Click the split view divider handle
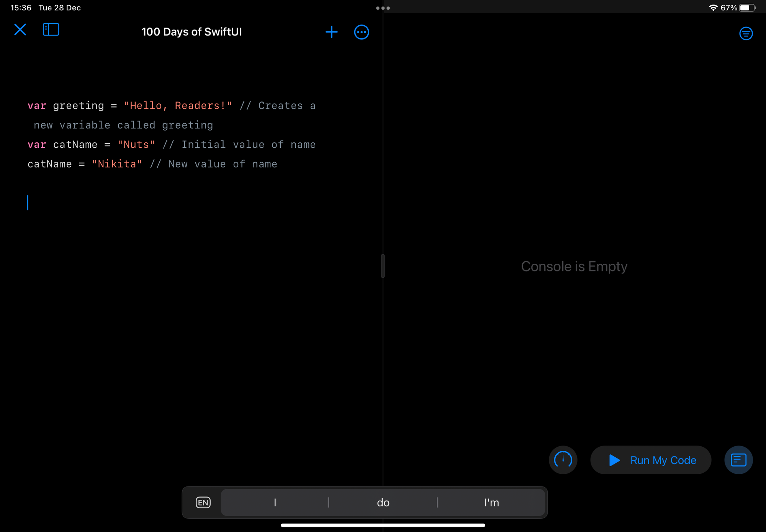The image size is (766, 532). [383, 266]
